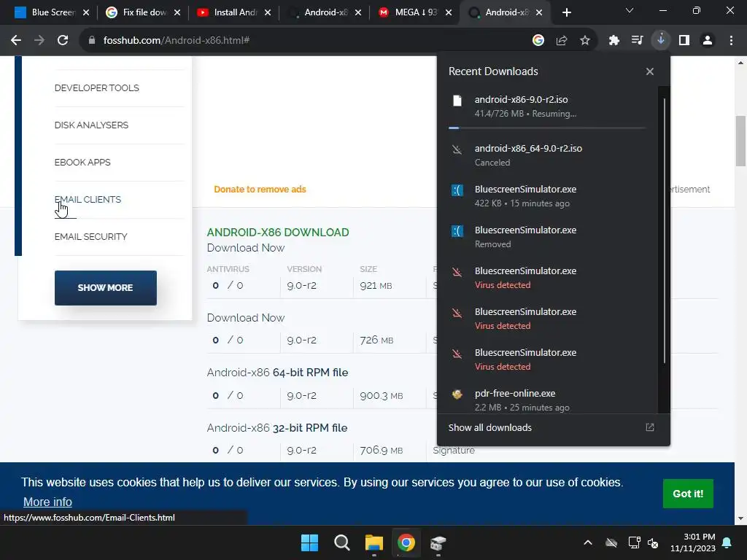The height and width of the screenshot is (560, 747).
Task: Click the address bar URL field
Action: tap(305, 41)
